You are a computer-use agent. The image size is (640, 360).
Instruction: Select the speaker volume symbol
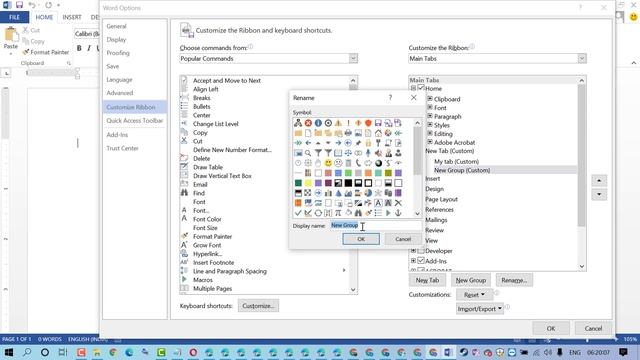pos(378,153)
